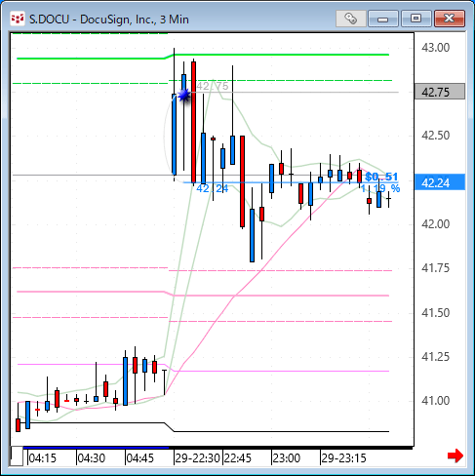Screen dimensions: 475x476
Task: Click the 04:45 time axis label
Action: (x=140, y=458)
